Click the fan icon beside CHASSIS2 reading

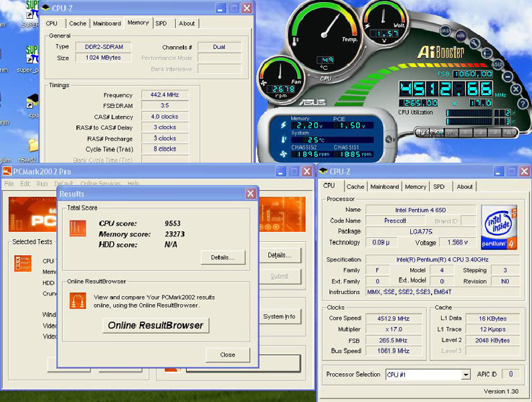pos(283,154)
